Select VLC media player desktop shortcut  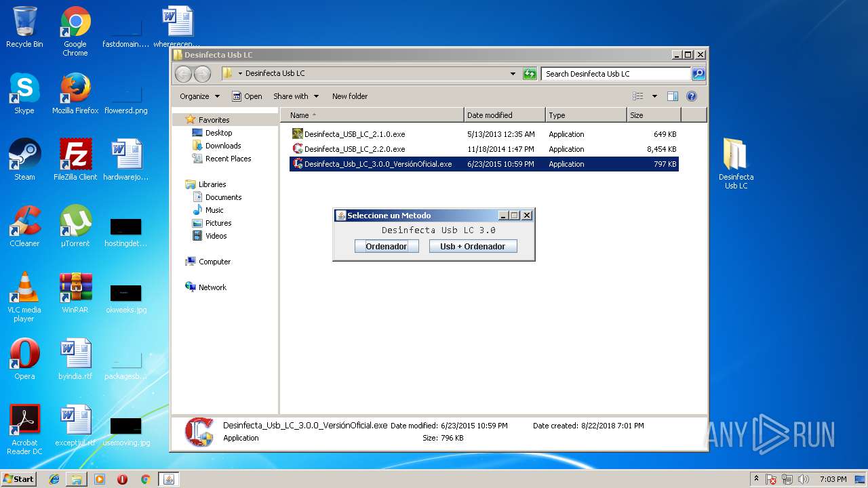[x=24, y=297]
